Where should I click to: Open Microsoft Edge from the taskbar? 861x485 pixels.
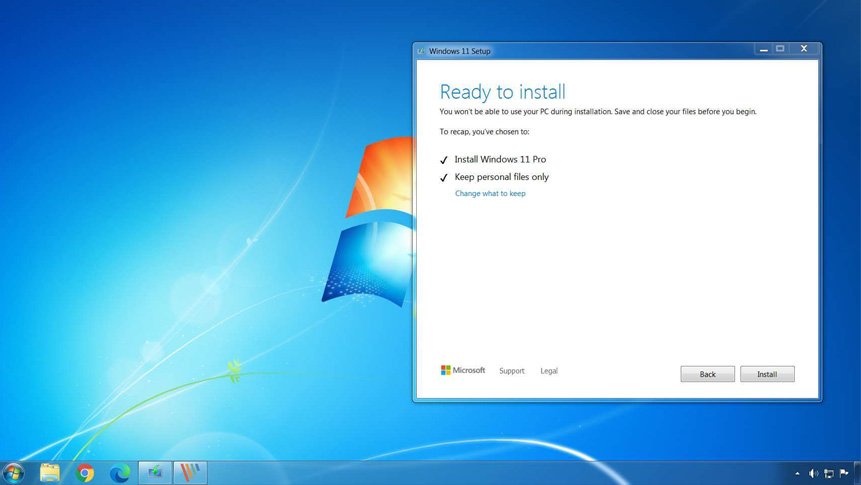pyautogui.click(x=120, y=472)
